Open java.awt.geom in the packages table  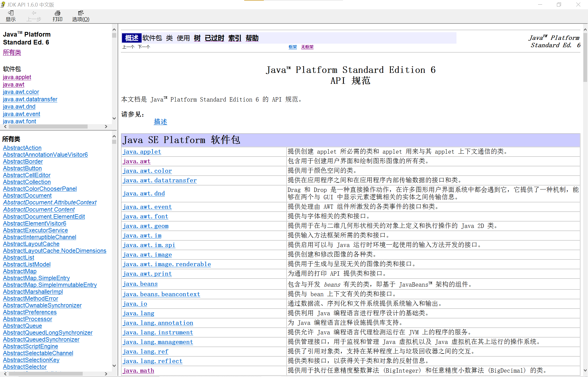point(145,226)
